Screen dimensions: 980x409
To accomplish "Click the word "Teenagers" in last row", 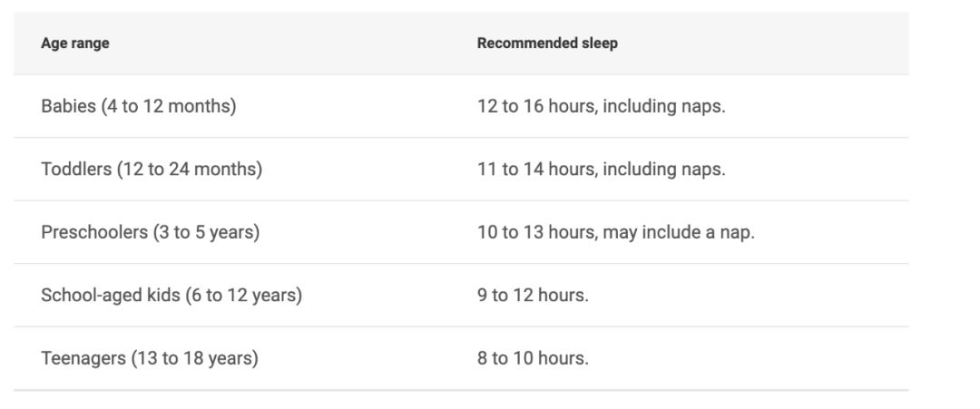I will click(x=83, y=358).
